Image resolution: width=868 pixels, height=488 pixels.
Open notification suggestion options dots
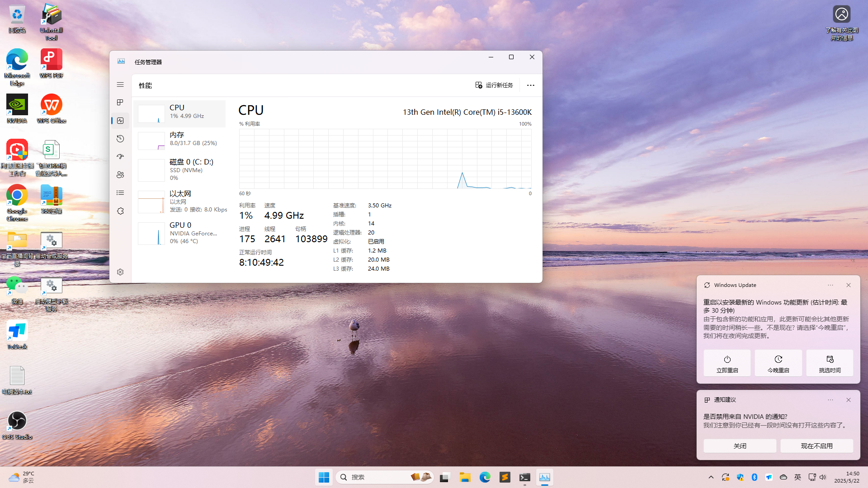830,400
